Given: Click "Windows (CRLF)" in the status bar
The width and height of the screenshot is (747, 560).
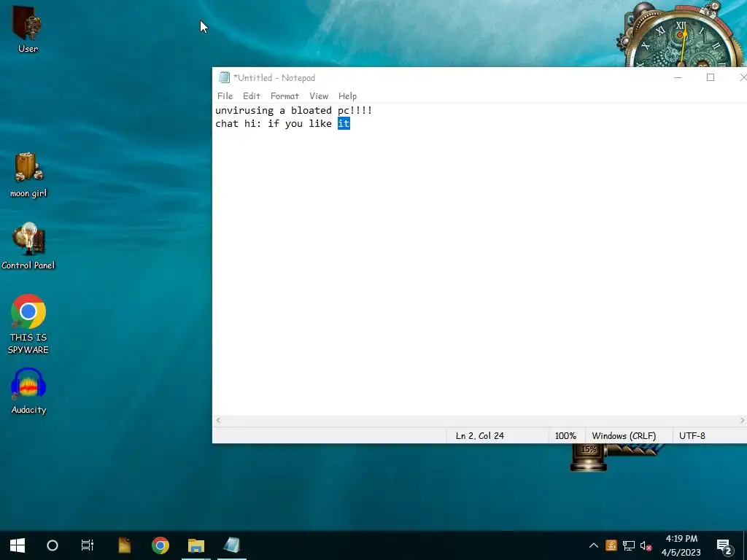Looking at the screenshot, I should point(624,436).
